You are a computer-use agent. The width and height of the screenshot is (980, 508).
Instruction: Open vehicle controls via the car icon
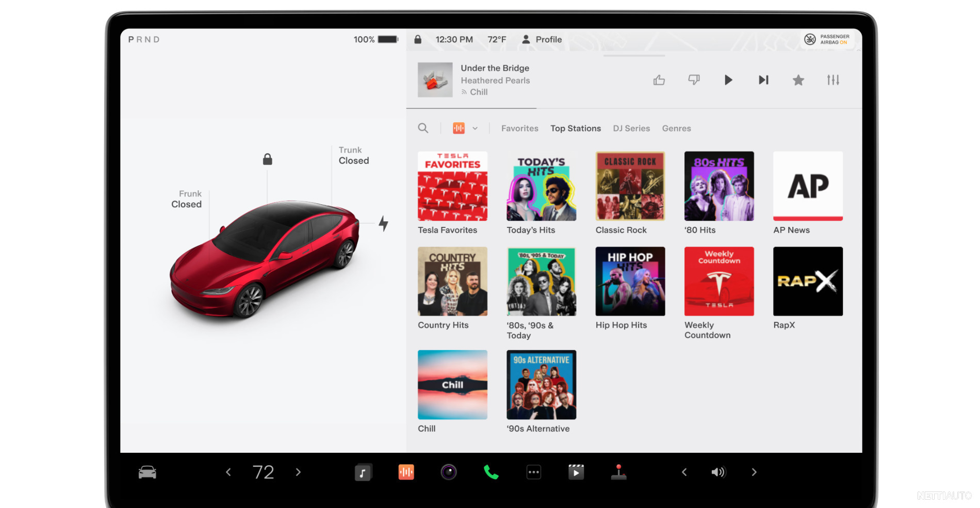pos(148,472)
